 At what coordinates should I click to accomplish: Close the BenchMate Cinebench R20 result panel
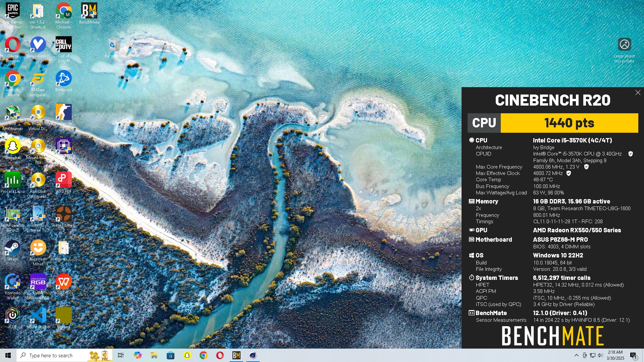coord(638,93)
